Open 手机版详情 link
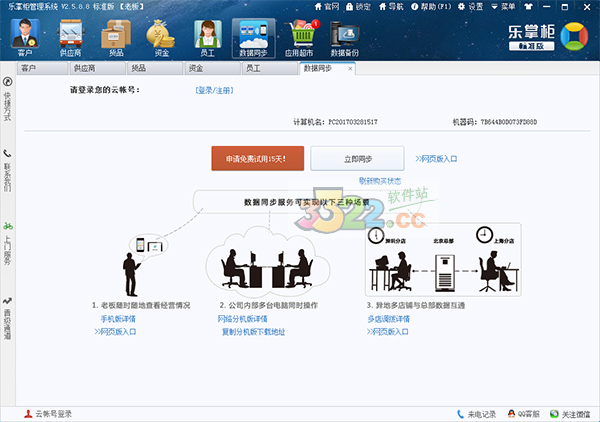600x422 pixels. (x=118, y=319)
